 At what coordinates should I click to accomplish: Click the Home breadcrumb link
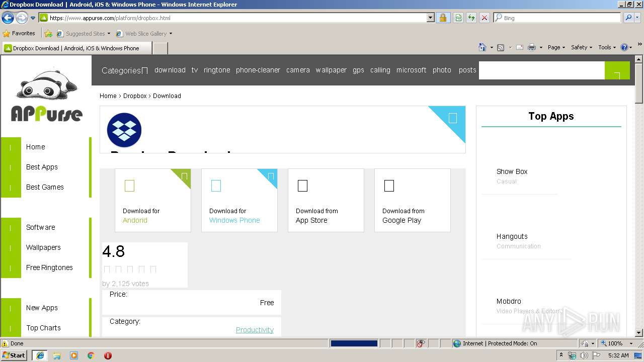pos(108,96)
